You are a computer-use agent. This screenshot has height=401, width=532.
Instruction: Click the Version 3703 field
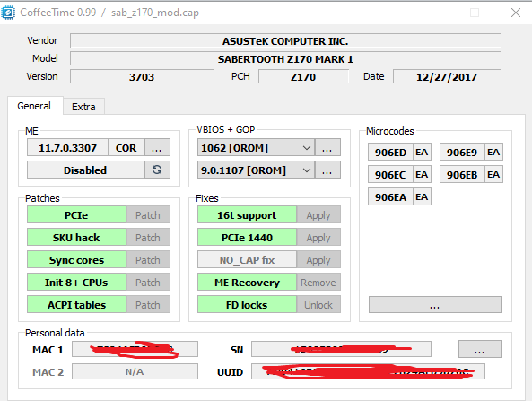(142, 76)
